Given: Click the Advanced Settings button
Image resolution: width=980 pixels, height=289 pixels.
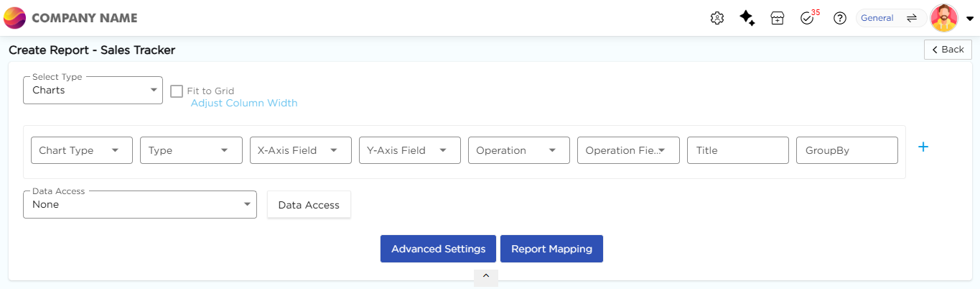Looking at the screenshot, I should click(438, 249).
